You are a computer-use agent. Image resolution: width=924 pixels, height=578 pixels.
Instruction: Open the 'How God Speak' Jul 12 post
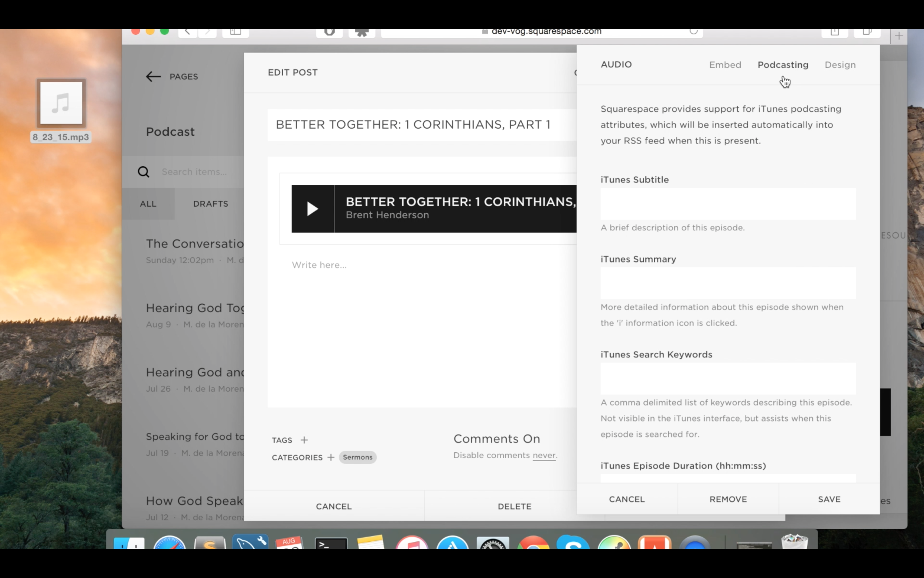click(x=195, y=508)
